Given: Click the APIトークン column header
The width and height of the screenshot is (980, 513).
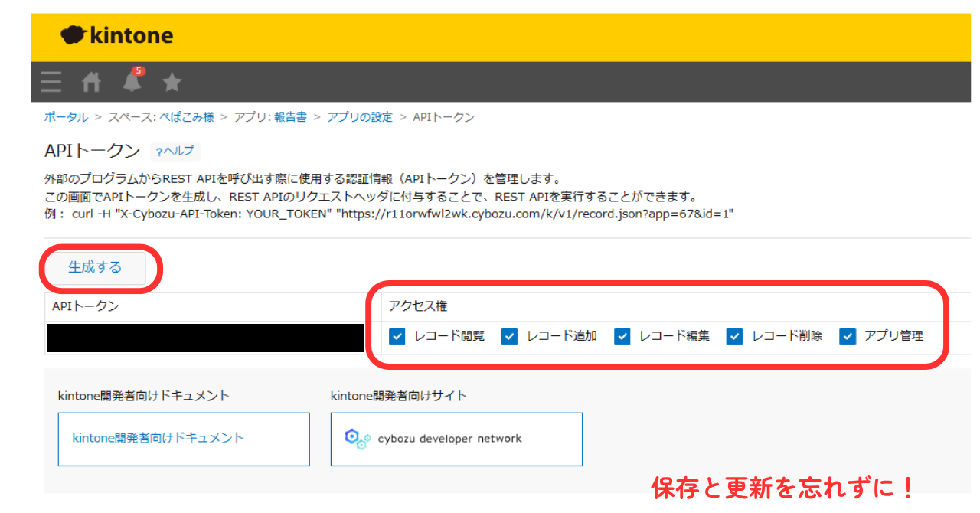Looking at the screenshot, I should point(86,306).
